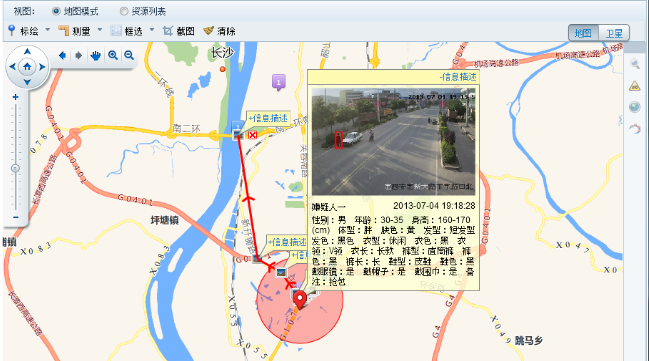
Task: Pan map up with compass arrow
Action: 27,51
